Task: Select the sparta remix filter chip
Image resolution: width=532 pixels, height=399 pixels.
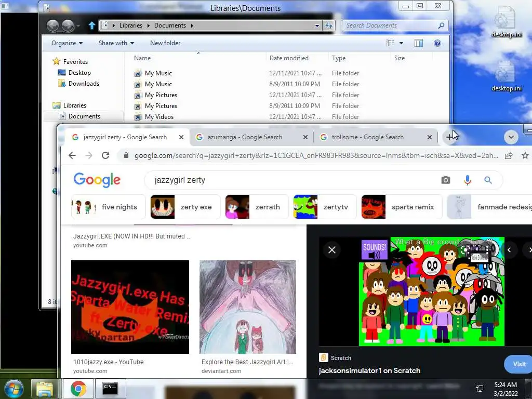Action: (x=402, y=207)
